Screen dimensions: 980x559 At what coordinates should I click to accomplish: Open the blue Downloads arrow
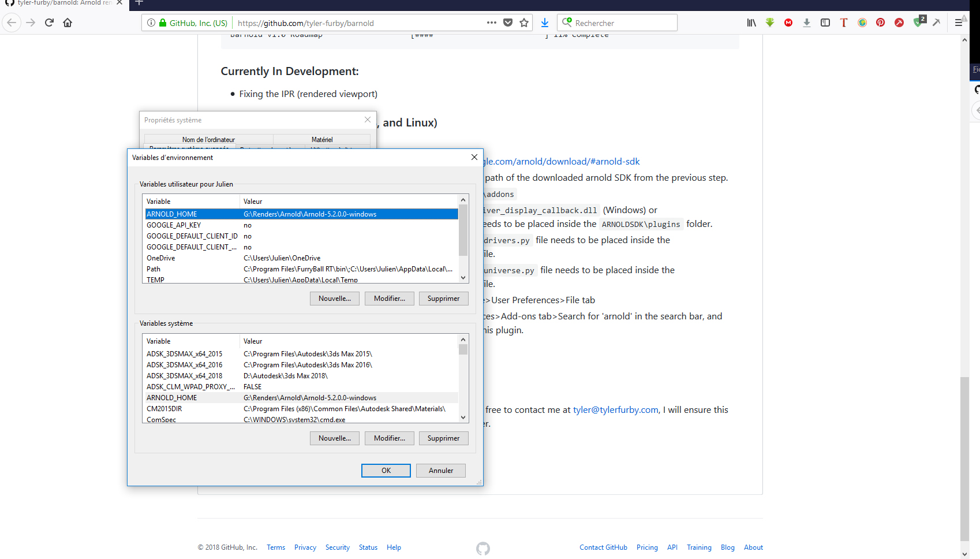[545, 23]
